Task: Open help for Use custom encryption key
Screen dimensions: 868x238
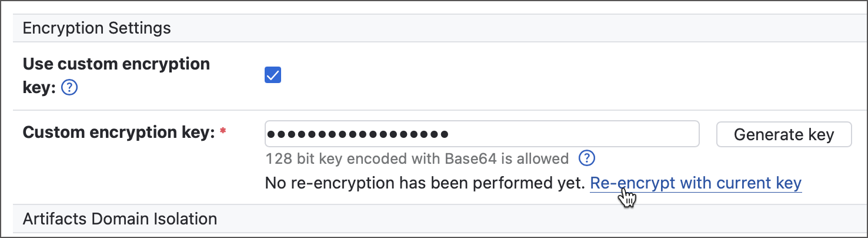Action: [69, 88]
